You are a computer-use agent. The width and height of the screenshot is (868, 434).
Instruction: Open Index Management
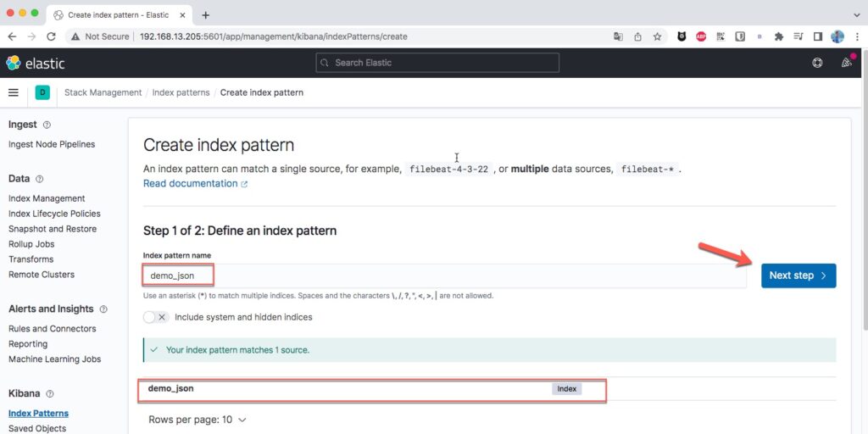(47, 198)
